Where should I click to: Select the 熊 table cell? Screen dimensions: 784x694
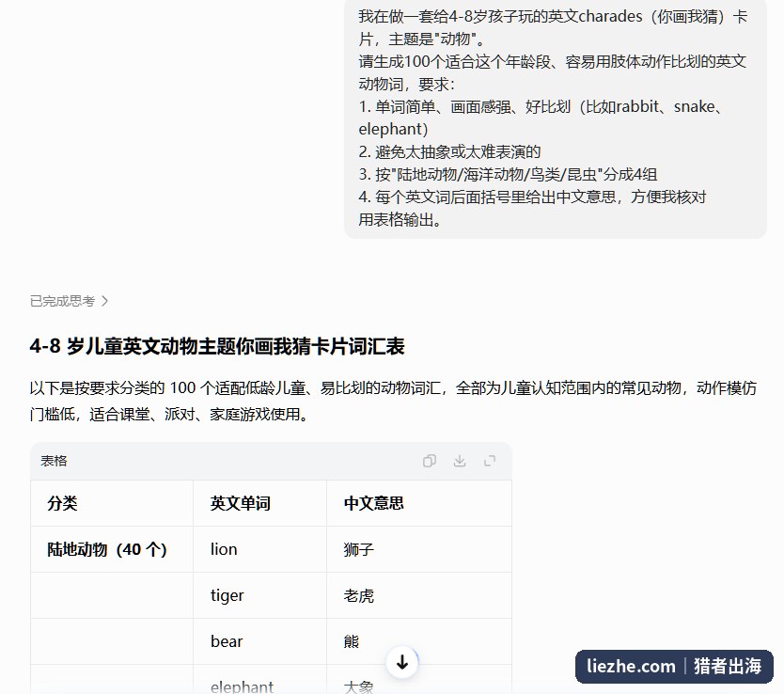coord(419,641)
